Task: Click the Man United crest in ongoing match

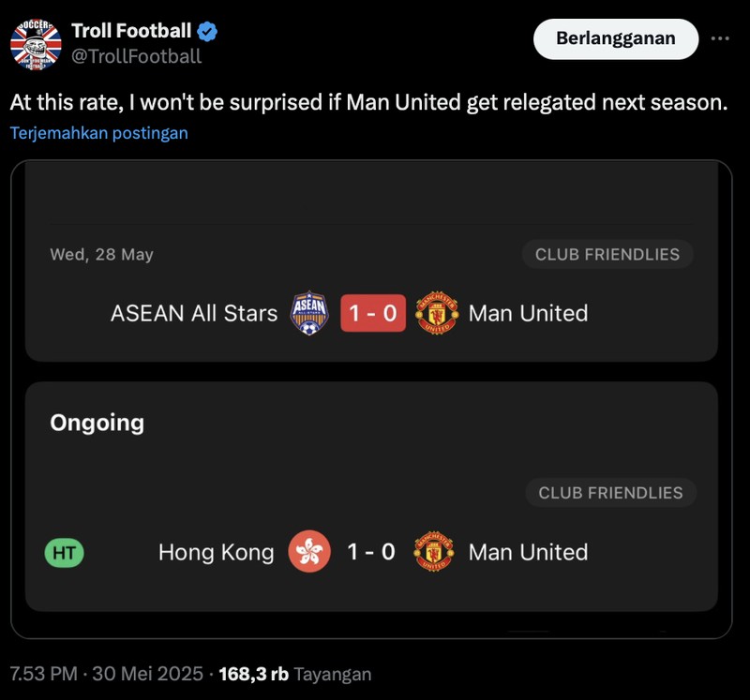Action: pyautogui.click(x=431, y=552)
